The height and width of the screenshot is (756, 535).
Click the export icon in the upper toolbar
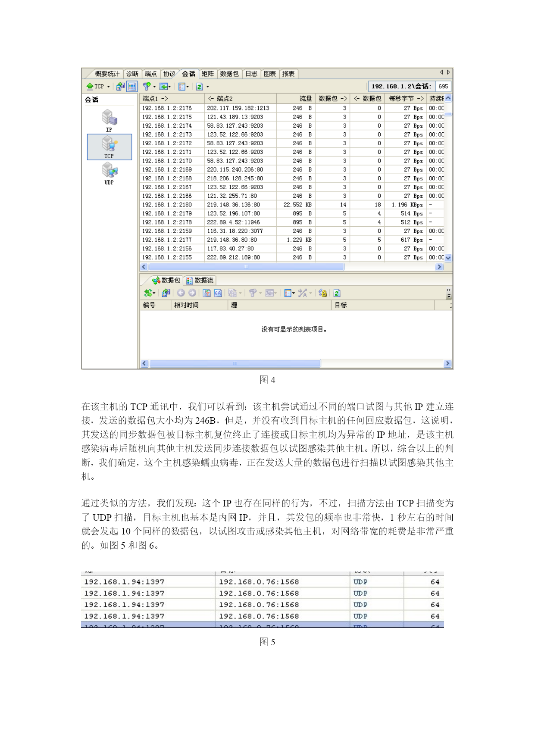point(164,87)
